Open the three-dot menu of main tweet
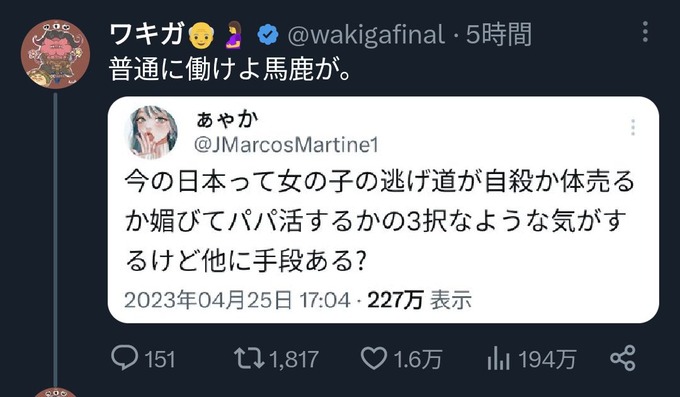The height and width of the screenshot is (397, 680). [645, 32]
